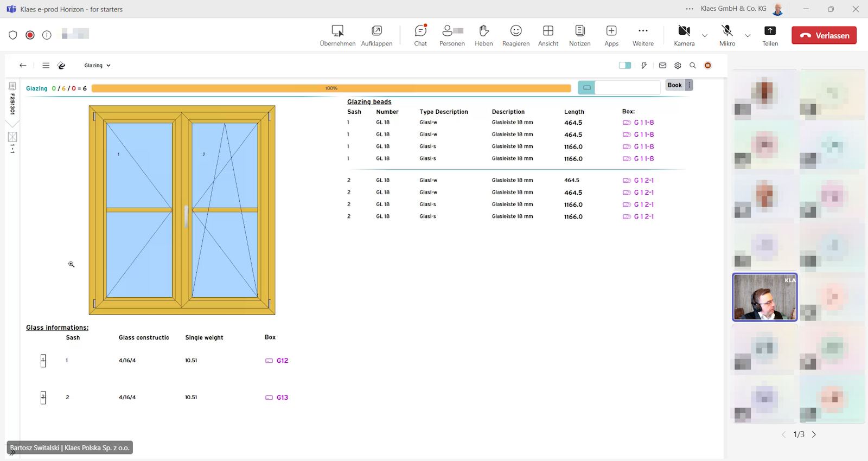Unmute the Mikro microphone

click(727, 35)
